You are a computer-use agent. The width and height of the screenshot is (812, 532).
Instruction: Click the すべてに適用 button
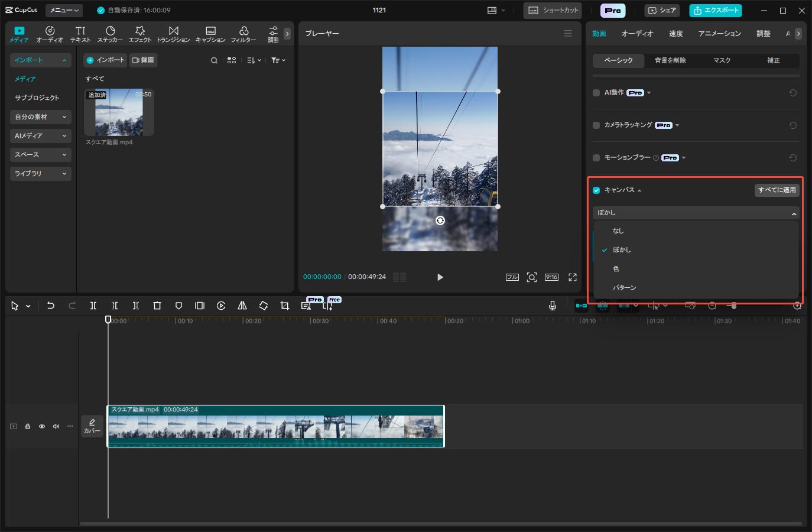777,190
